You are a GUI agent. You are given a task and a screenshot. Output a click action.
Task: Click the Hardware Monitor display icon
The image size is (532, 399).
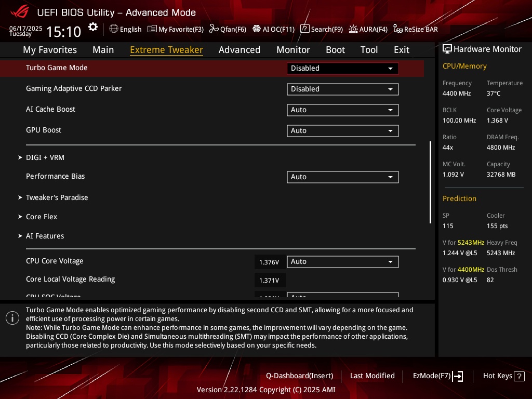click(x=447, y=49)
